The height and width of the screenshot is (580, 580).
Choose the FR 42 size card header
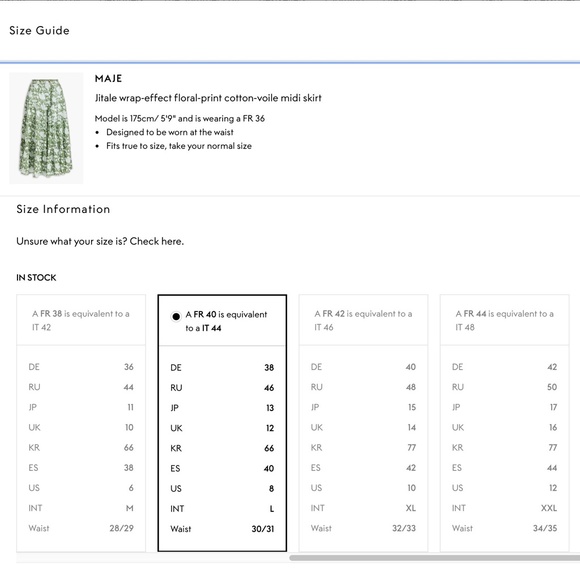[x=363, y=320]
